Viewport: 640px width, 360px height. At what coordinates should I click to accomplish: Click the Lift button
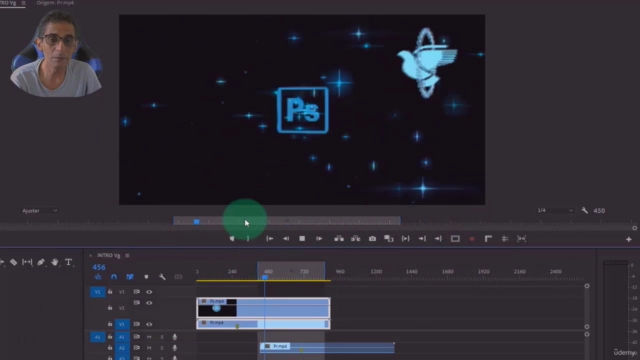[339, 239]
